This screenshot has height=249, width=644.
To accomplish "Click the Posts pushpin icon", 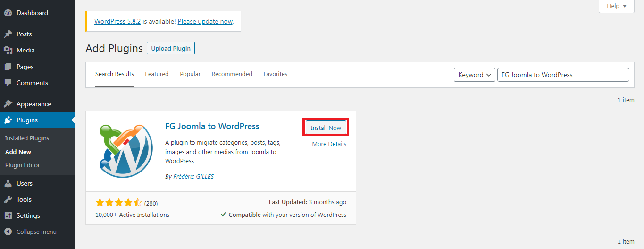I will 8,34.
